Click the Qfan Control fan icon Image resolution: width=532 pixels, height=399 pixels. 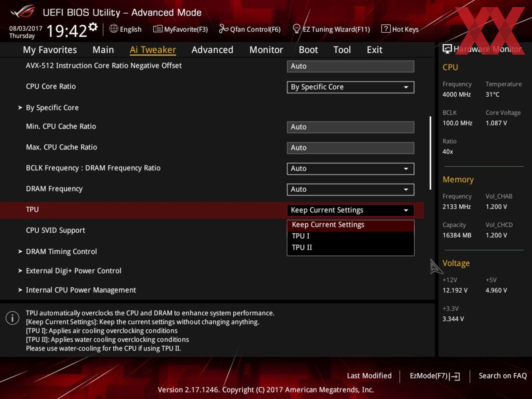point(223,29)
